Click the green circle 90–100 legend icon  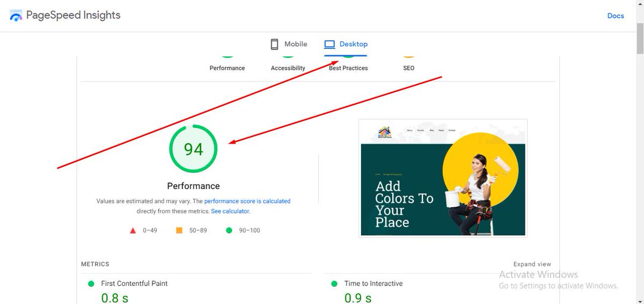(x=229, y=230)
